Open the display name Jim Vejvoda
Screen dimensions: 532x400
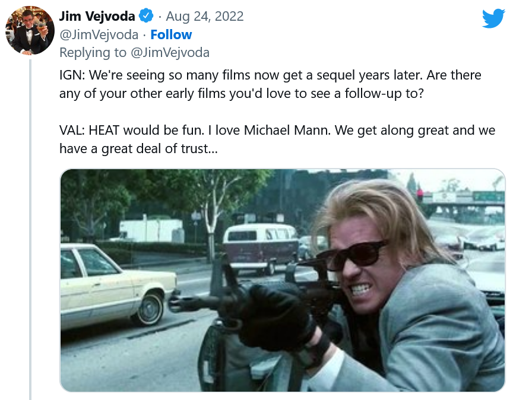[97, 16]
